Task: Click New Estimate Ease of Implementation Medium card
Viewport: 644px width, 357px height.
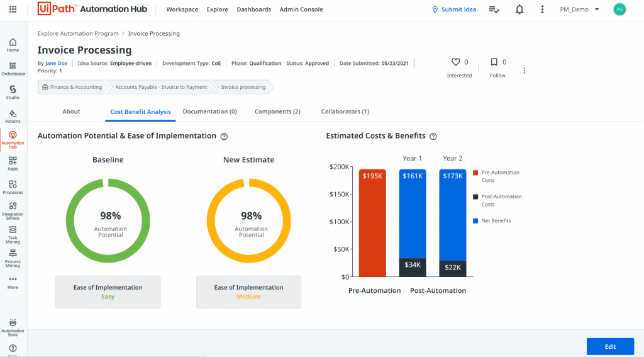Action: coord(249,292)
